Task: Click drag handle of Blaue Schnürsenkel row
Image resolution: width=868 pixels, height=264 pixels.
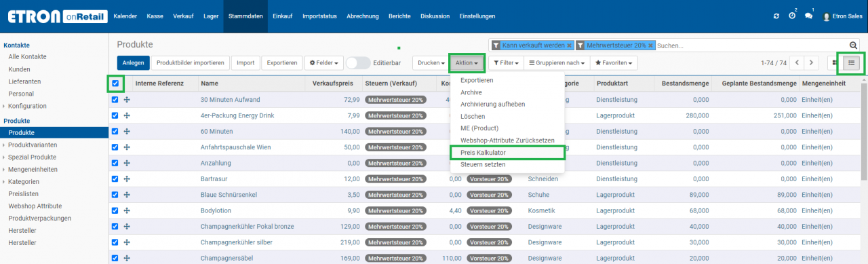Action: click(x=127, y=195)
